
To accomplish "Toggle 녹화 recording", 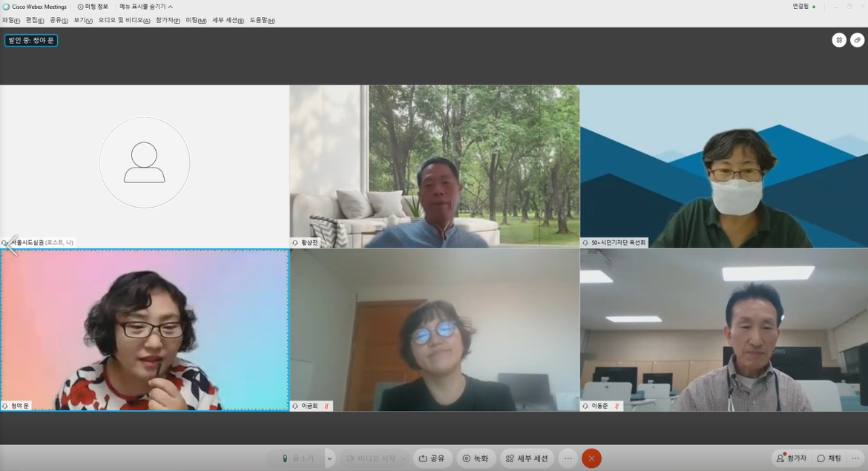I will 476,458.
